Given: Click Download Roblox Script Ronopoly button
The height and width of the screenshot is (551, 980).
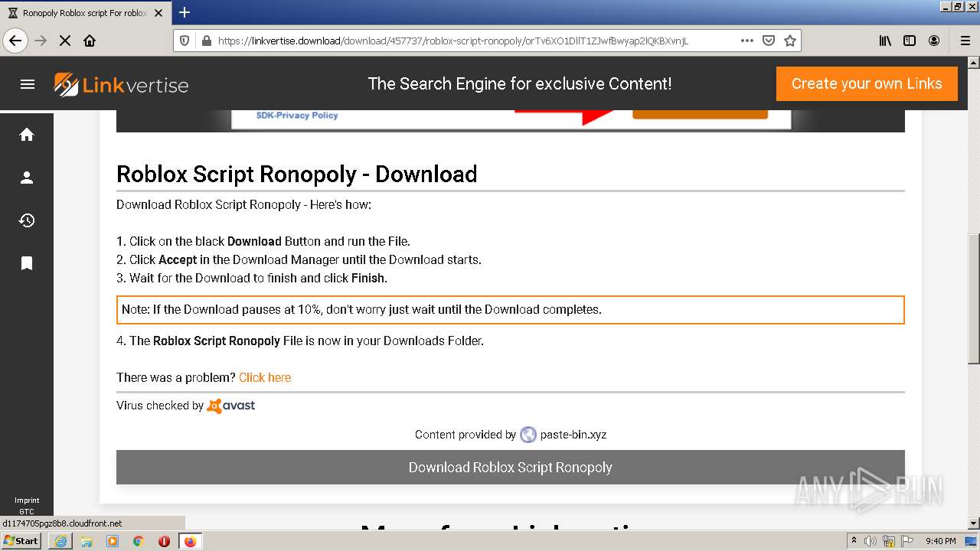Looking at the screenshot, I should pos(511,467).
